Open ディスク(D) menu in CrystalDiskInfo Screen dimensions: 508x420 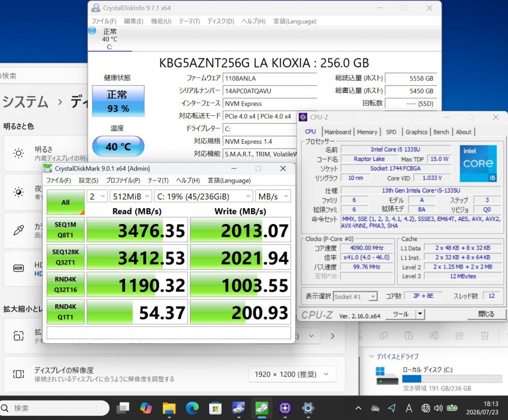tap(220, 21)
